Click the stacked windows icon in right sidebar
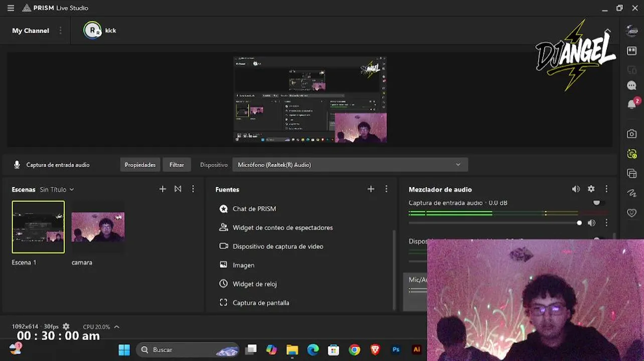This screenshot has height=361, width=644. click(x=632, y=173)
